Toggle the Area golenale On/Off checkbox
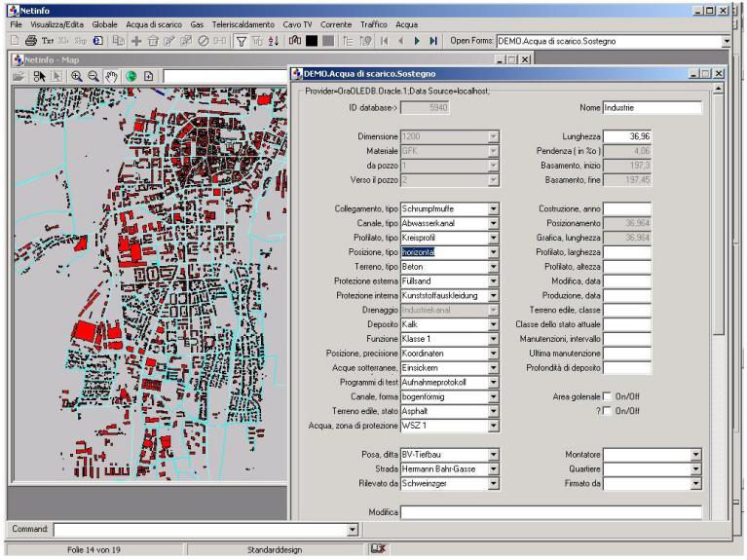747x560 pixels. pos(608,396)
